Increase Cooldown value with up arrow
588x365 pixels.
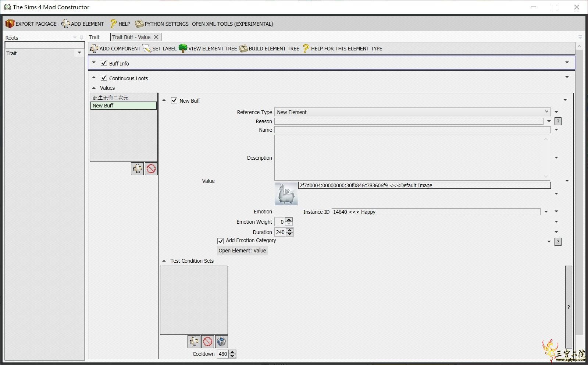click(232, 352)
